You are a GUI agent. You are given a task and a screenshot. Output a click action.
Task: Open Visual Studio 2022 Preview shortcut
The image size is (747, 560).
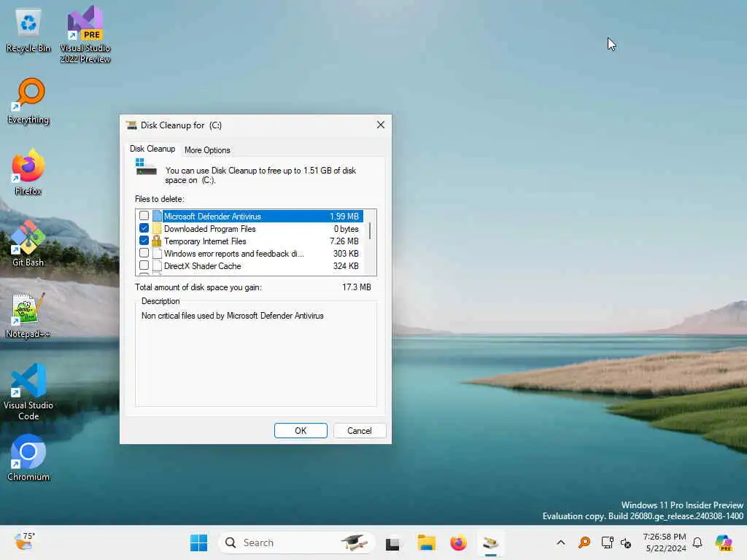pyautogui.click(x=85, y=34)
